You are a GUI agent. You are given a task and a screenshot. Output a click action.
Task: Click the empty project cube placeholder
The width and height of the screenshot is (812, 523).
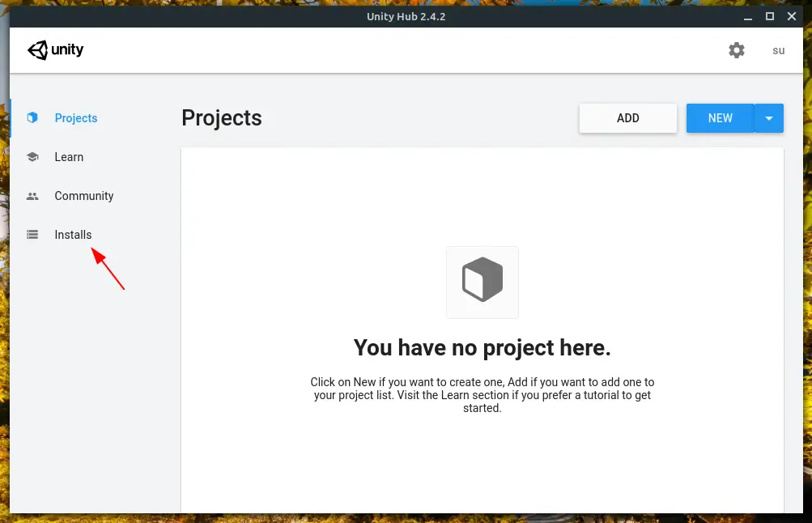click(483, 283)
